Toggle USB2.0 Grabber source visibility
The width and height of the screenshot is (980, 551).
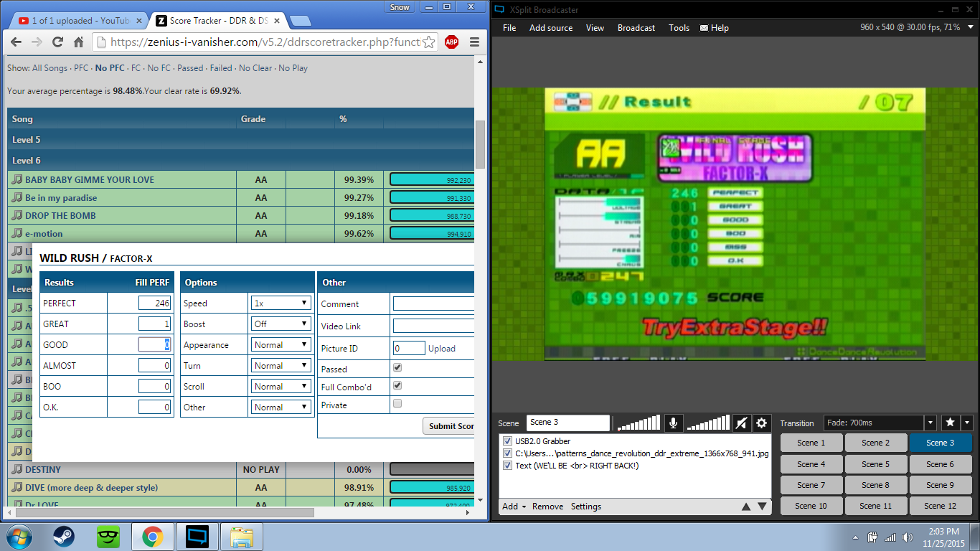click(508, 441)
